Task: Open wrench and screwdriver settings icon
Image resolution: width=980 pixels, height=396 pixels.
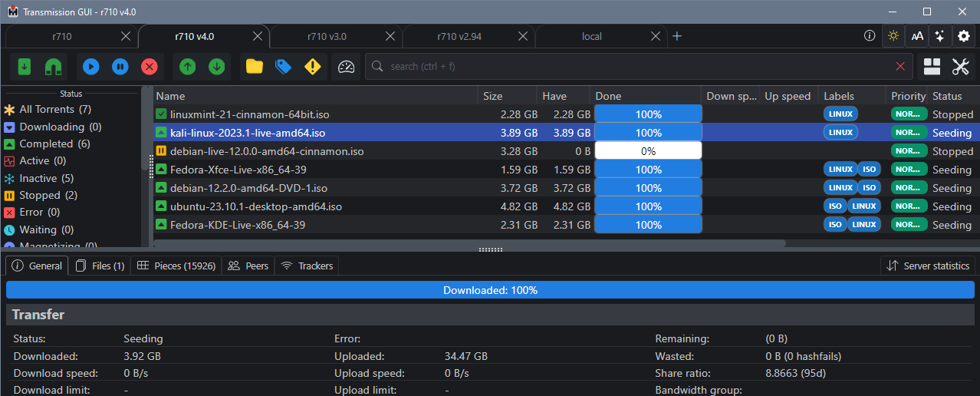Action: point(961,67)
